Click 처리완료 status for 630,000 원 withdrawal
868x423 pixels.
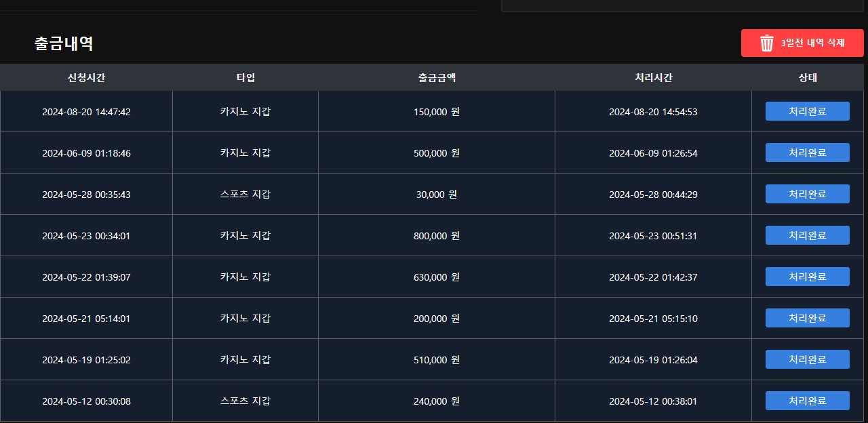(x=807, y=277)
